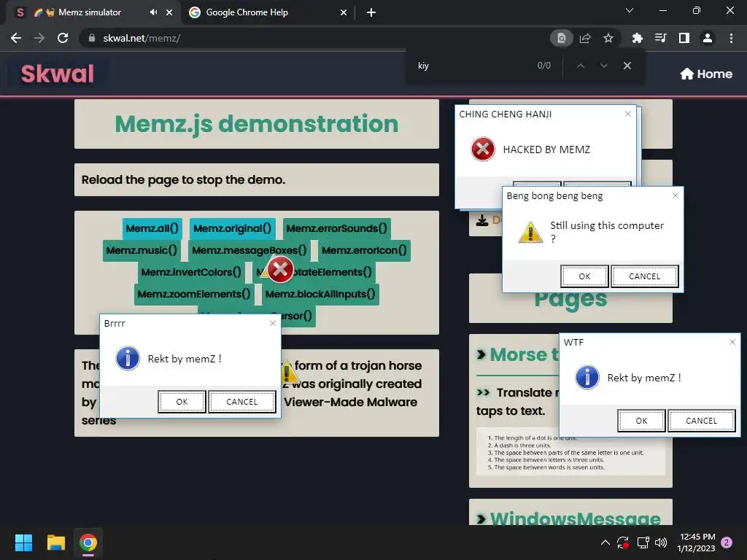Bookmark this page with the star icon
This screenshot has width=747, height=560.
pos(608,38)
